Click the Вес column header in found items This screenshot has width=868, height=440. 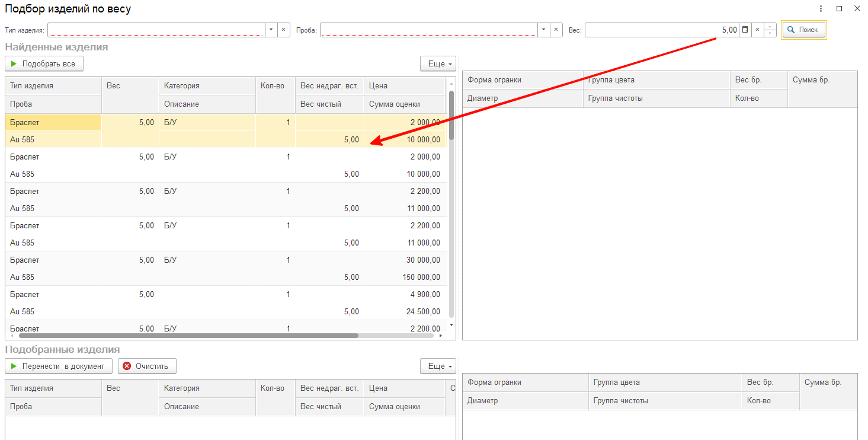coord(130,95)
